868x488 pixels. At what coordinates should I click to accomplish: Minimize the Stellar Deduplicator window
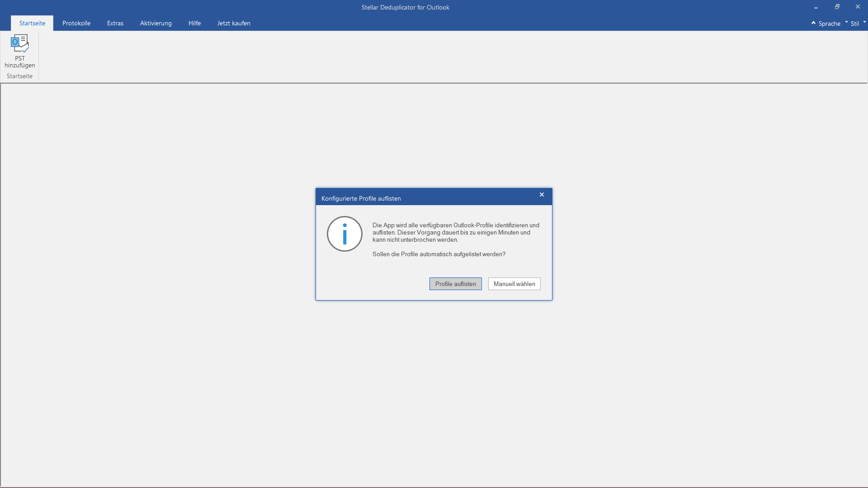click(x=816, y=7)
